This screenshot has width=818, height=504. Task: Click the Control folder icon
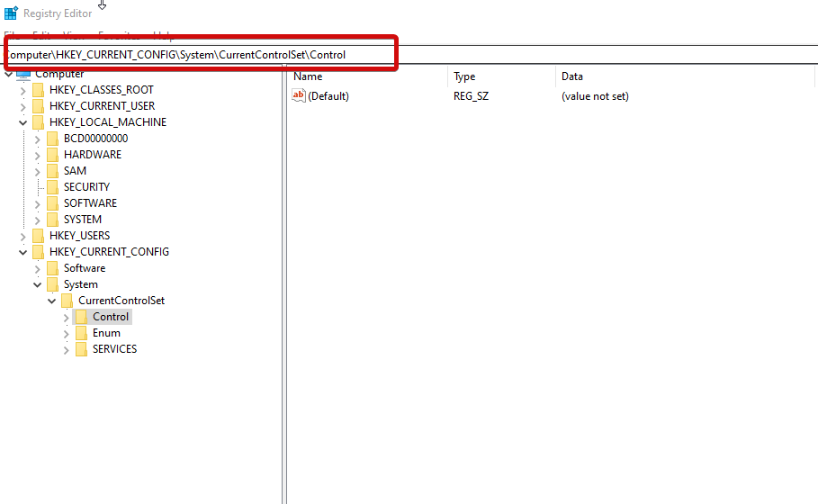click(x=81, y=317)
